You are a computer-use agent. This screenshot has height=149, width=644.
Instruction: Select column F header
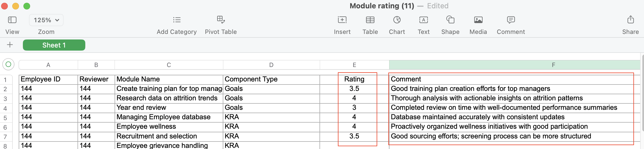(553, 65)
